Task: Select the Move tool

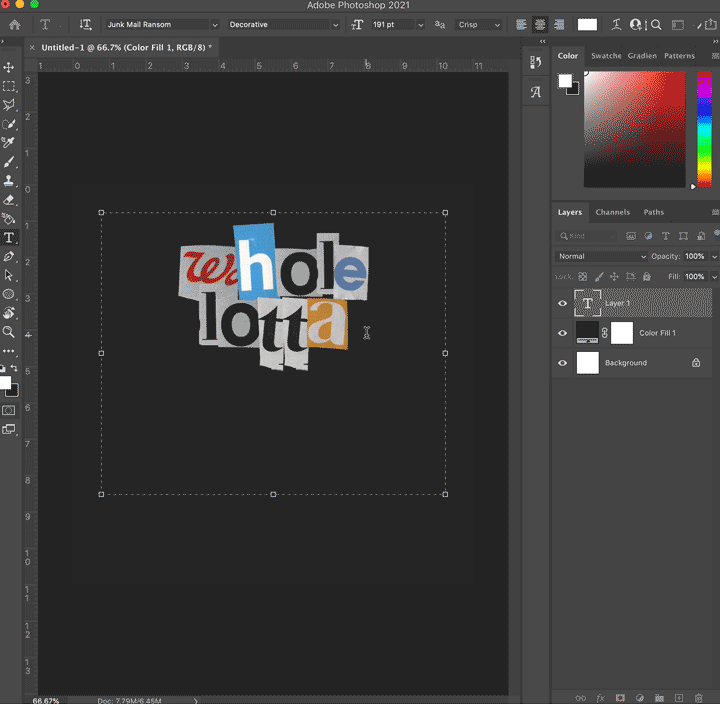Action: pyautogui.click(x=9, y=68)
